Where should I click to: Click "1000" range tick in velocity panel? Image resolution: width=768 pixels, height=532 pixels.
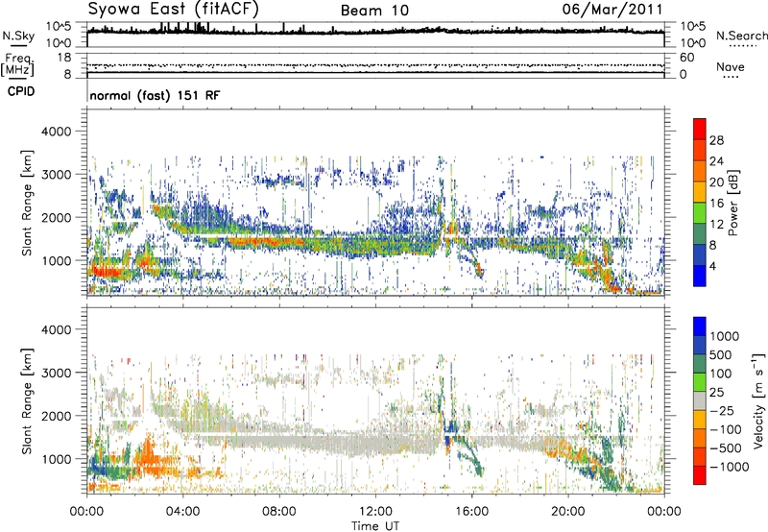pos(56,459)
